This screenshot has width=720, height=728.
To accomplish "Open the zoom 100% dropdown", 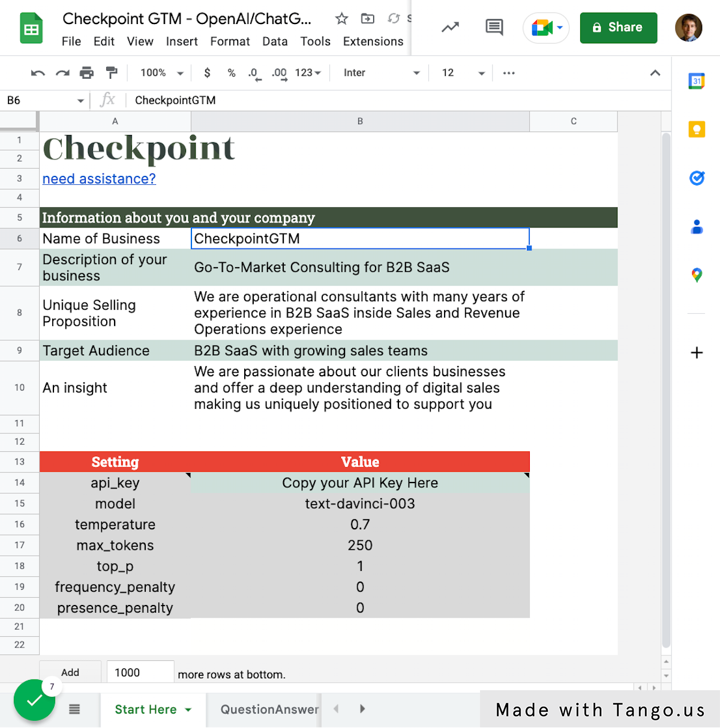I will 161,73.
